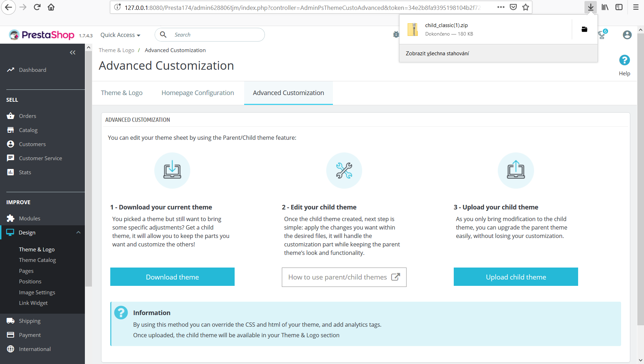Open the Help question mark icon
This screenshot has height=364, width=644.
click(624, 60)
